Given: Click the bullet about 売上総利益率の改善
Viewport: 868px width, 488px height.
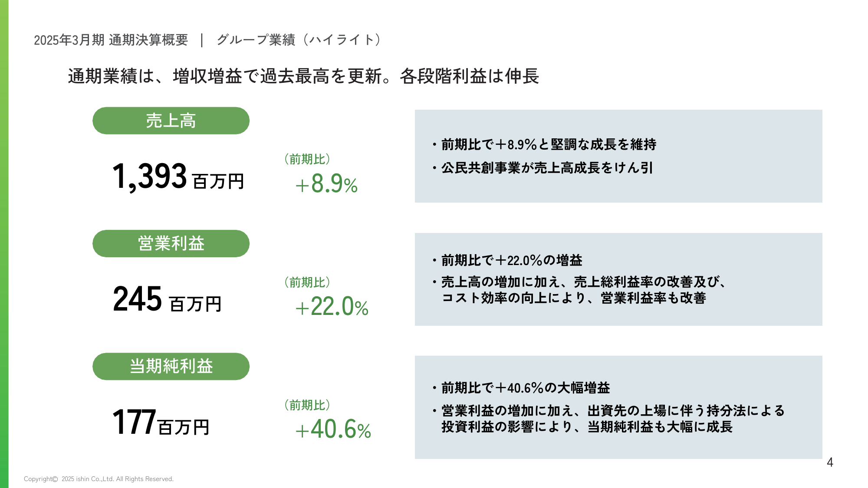Looking at the screenshot, I should point(579,290).
